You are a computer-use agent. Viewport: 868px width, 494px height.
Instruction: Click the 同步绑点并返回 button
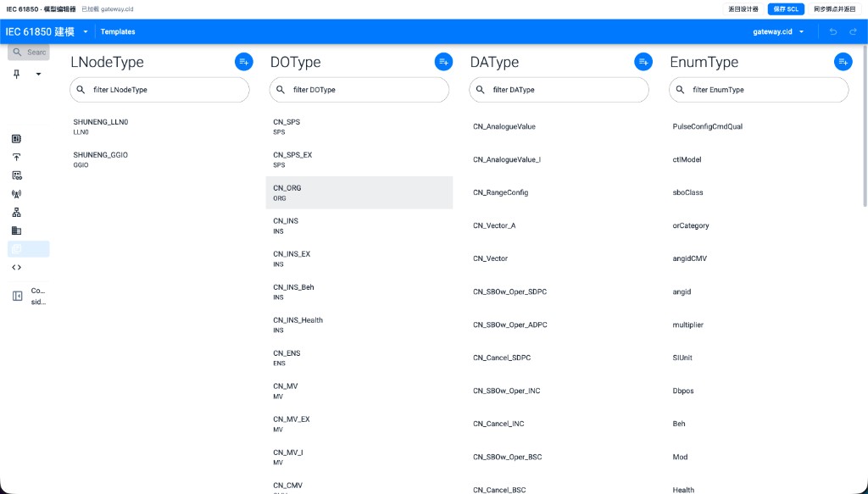(835, 8)
